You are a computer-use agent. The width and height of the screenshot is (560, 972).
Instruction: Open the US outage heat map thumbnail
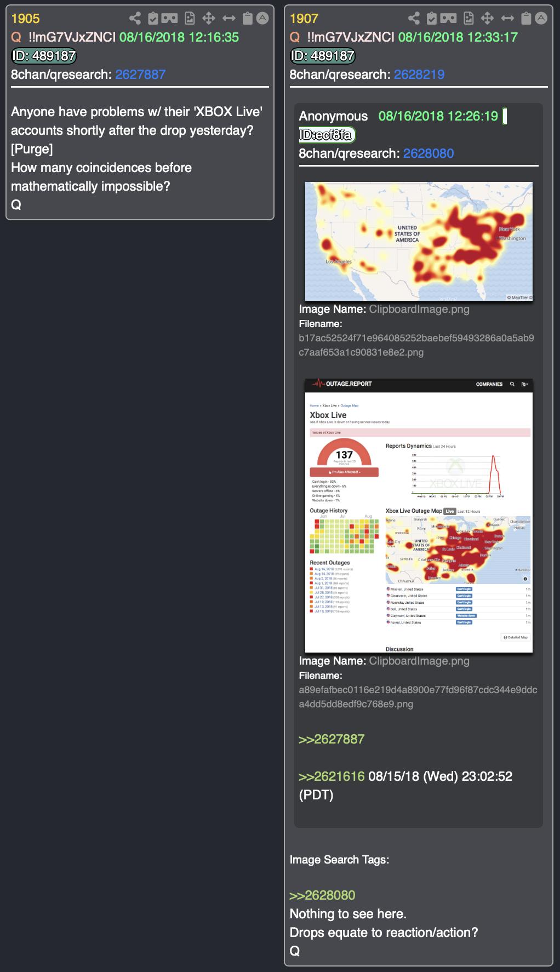click(419, 241)
